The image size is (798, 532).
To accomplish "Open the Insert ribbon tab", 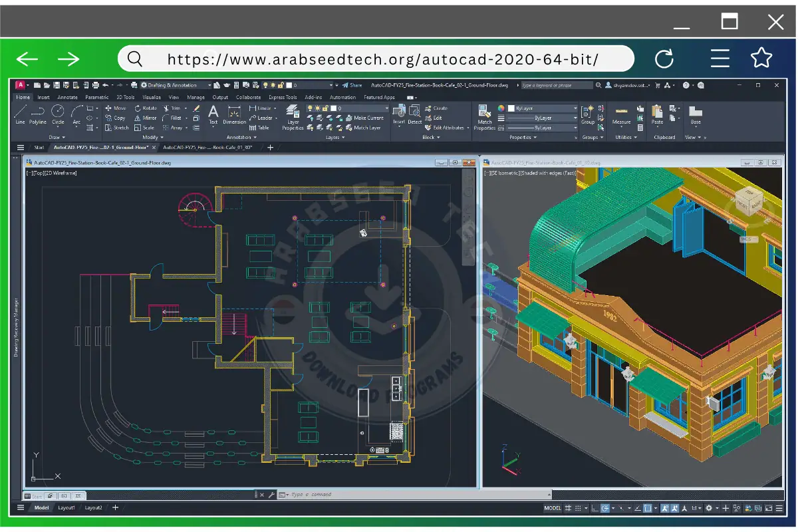I will (43, 97).
